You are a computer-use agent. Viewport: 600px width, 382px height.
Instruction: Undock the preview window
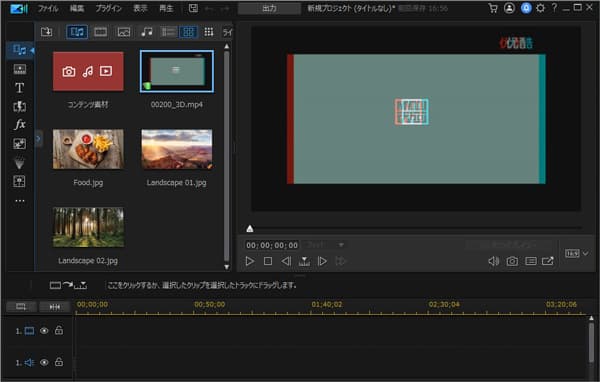point(548,261)
